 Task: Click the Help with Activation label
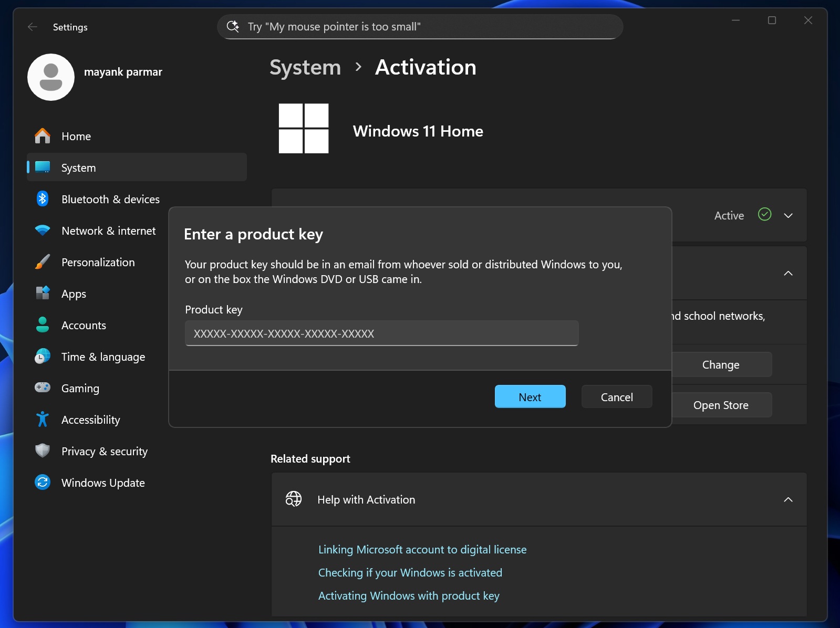[366, 499]
